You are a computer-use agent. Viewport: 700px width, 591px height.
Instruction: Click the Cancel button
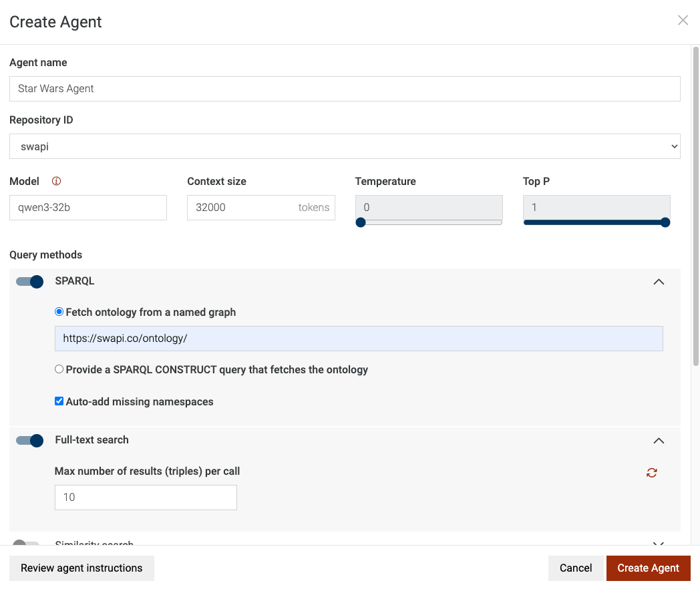(x=576, y=568)
